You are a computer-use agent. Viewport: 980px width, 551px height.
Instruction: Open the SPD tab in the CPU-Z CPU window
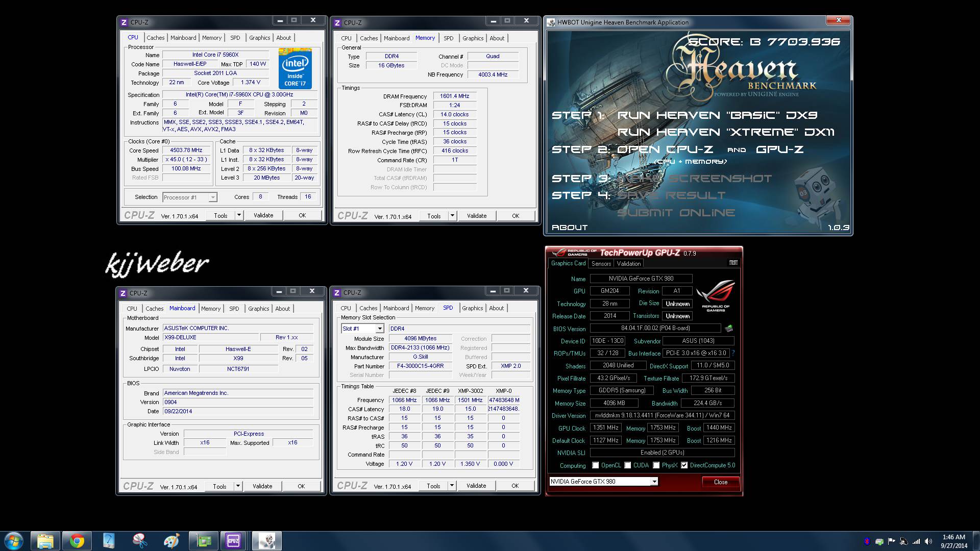tap(235, 38)
